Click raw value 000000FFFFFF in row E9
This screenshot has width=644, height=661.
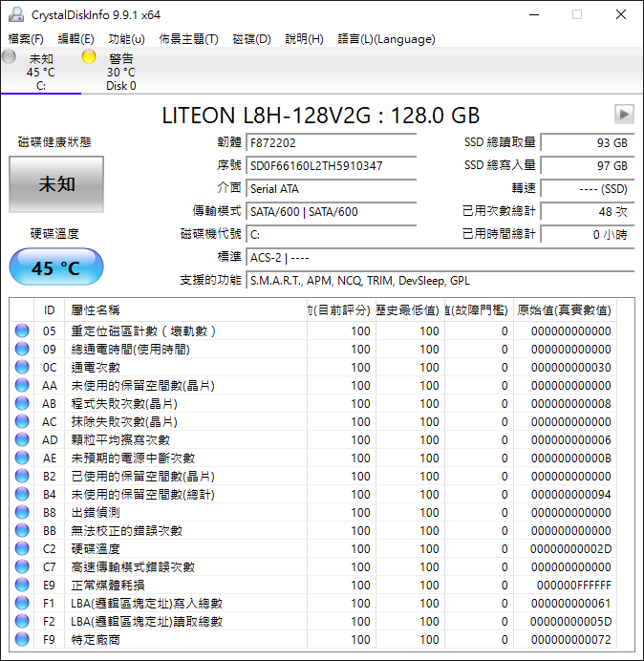[573, 585]
